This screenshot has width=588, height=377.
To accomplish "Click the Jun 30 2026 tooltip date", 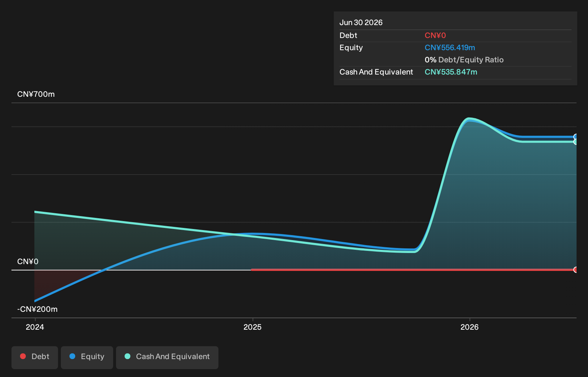I will [x=361, y=23].
